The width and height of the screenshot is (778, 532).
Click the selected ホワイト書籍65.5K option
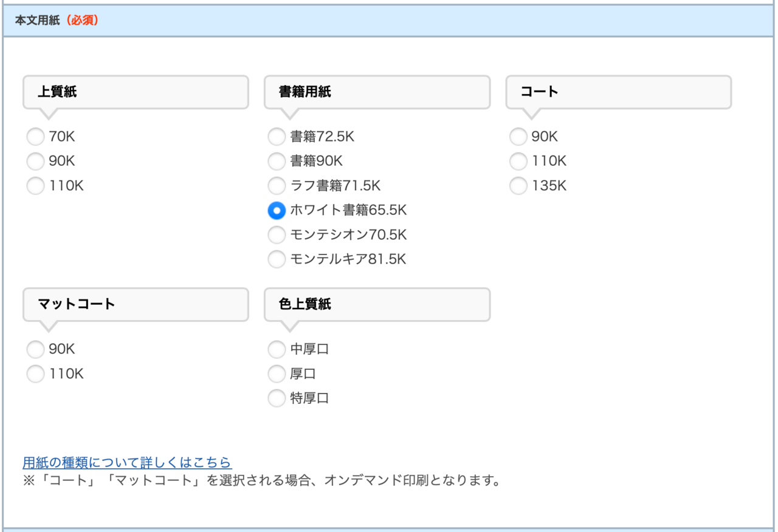click(277, 210)
